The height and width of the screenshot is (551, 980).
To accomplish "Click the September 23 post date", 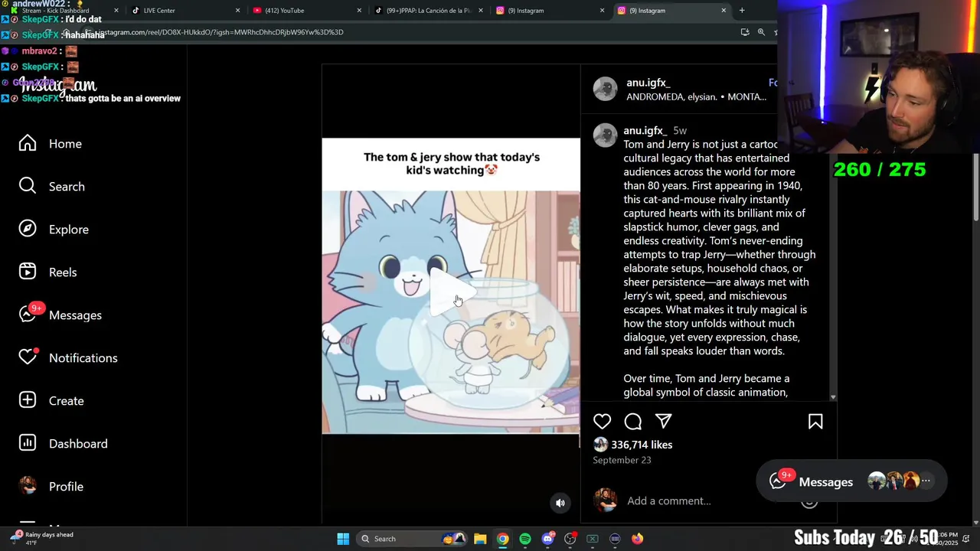I will coord(622,460).
